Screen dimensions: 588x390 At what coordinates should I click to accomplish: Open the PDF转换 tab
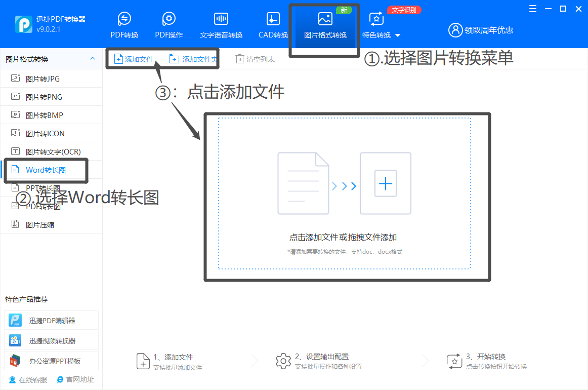tap(124, 25)
